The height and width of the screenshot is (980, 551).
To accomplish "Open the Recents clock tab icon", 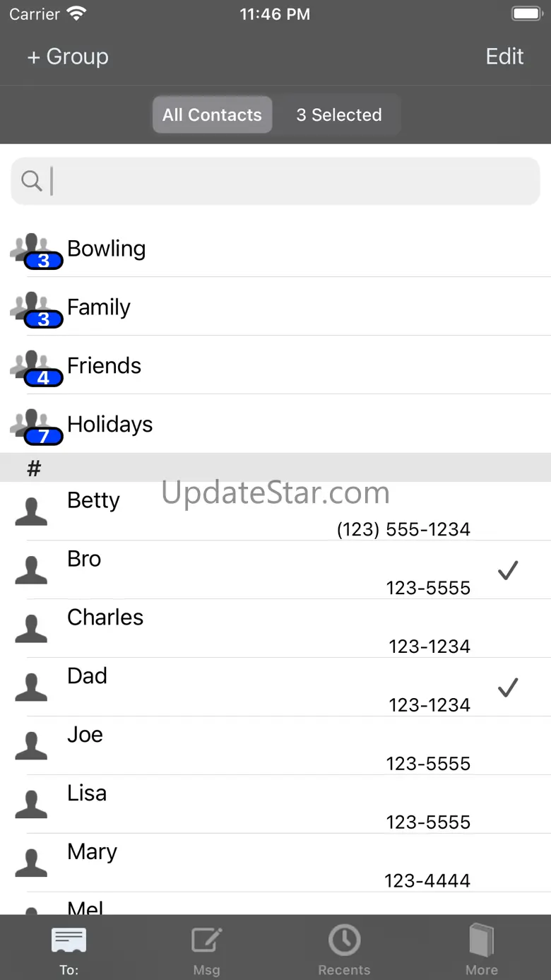I will (344, 940).
